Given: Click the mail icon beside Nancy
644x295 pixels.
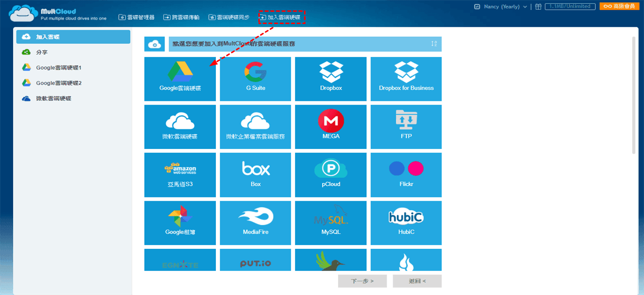Looking at the screenshot, I should (477, 7).
